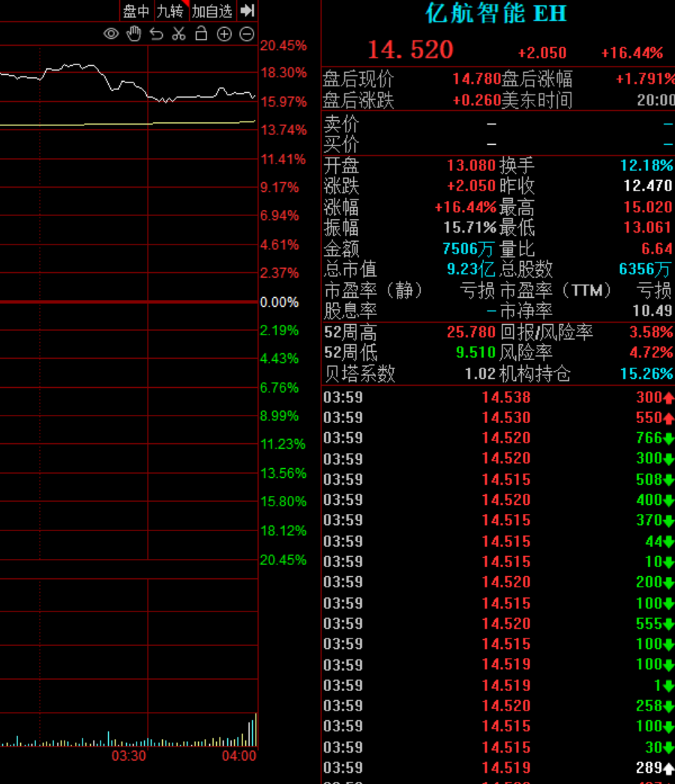
Task: Select the tick row with volume 44
Action: coord(499,542)
